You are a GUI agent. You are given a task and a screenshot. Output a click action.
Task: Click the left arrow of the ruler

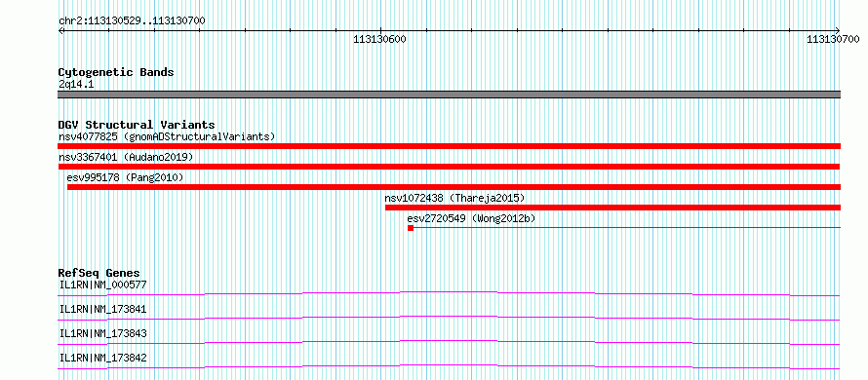pyautogui.click(x=61, y=30)
